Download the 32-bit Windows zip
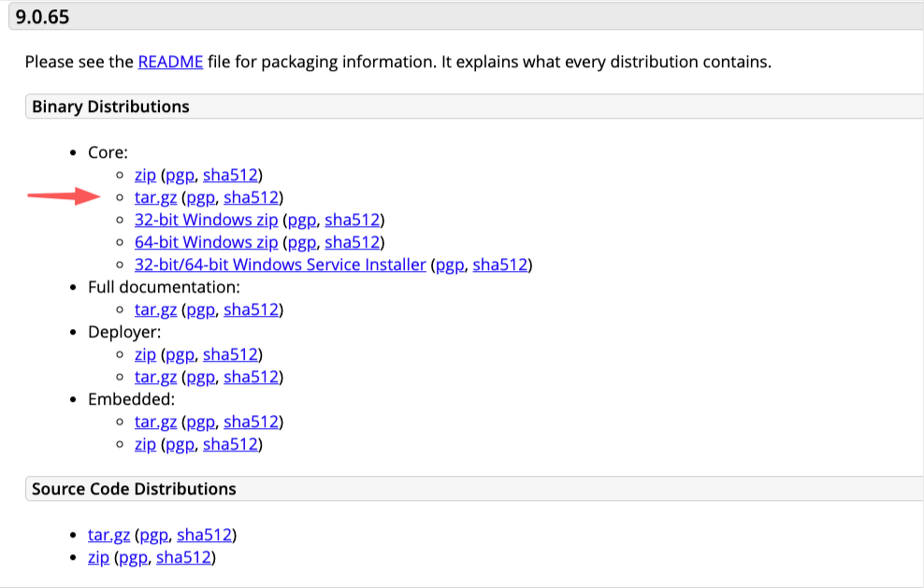 click(207, 221)
